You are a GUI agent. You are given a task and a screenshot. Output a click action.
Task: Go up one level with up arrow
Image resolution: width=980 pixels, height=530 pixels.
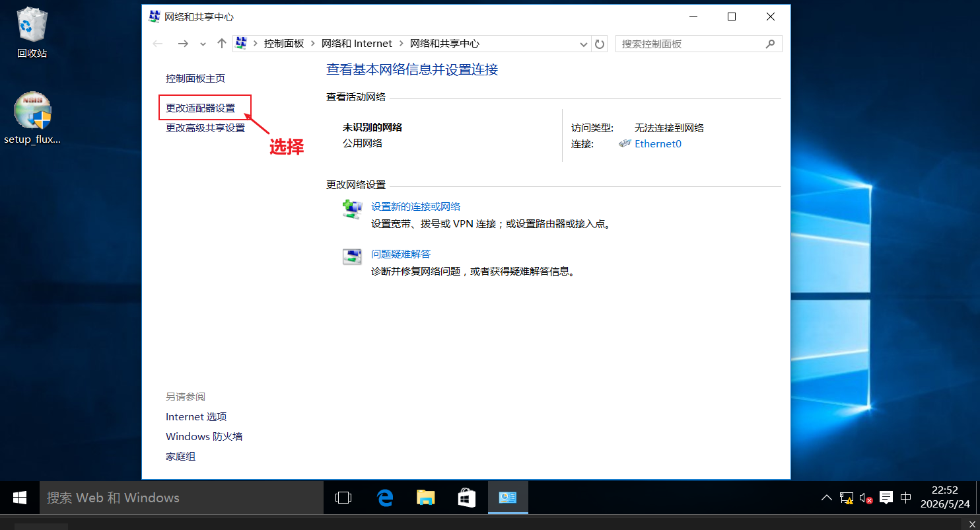[222, 44]
